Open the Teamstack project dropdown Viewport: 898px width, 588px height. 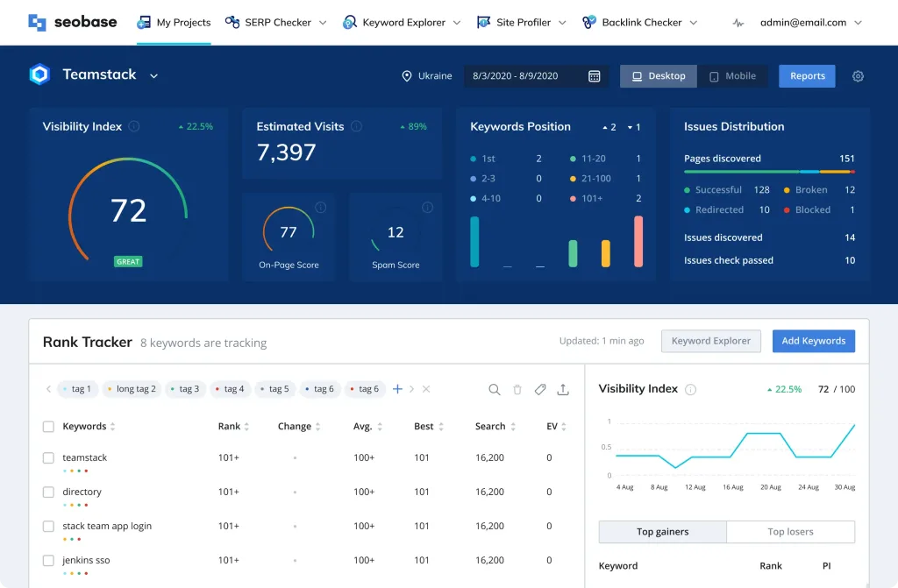click(x=153, y=75)
